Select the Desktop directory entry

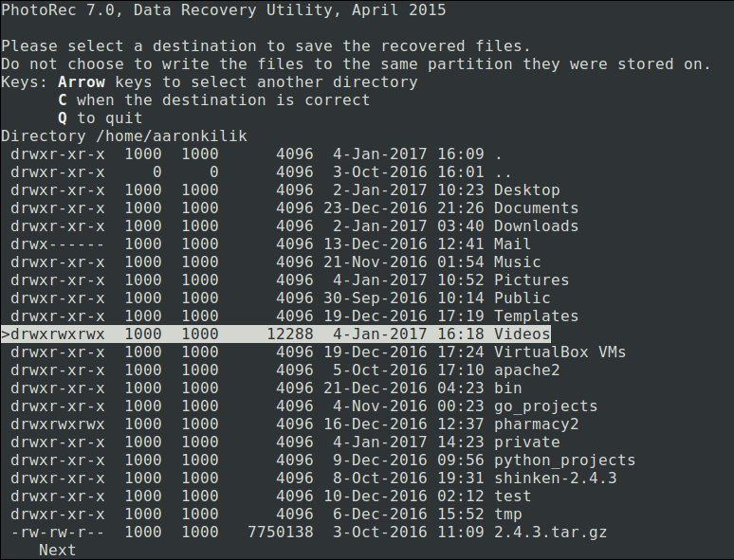526,190
